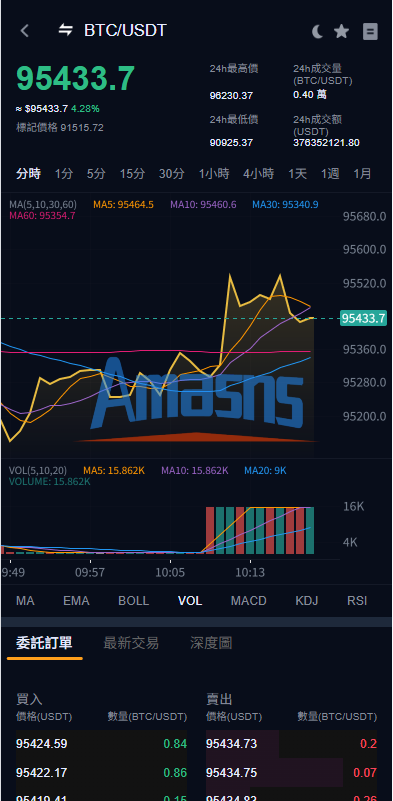Screen dimensions: 393x801
Task: Click MA10: 95460.6 legend
Action: point(203,205)
